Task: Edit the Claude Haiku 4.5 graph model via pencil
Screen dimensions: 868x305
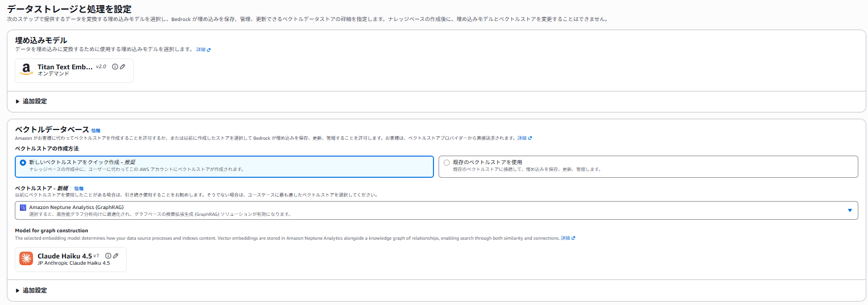Action: [115, 256]
